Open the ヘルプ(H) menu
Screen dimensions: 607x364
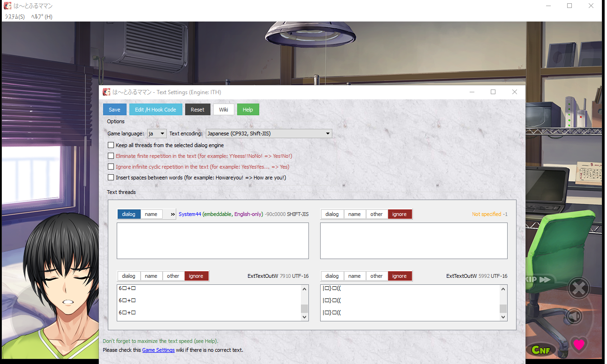42,16
